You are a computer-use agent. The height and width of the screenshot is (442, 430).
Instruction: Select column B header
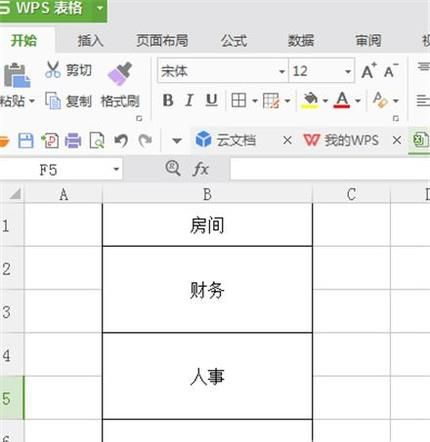tap(207, 194)
